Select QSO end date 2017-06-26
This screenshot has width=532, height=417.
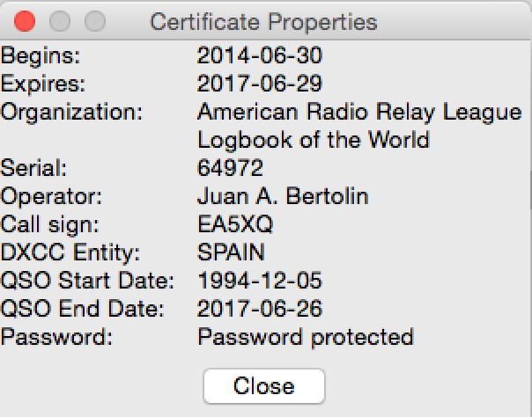click(x=260, y=308)
